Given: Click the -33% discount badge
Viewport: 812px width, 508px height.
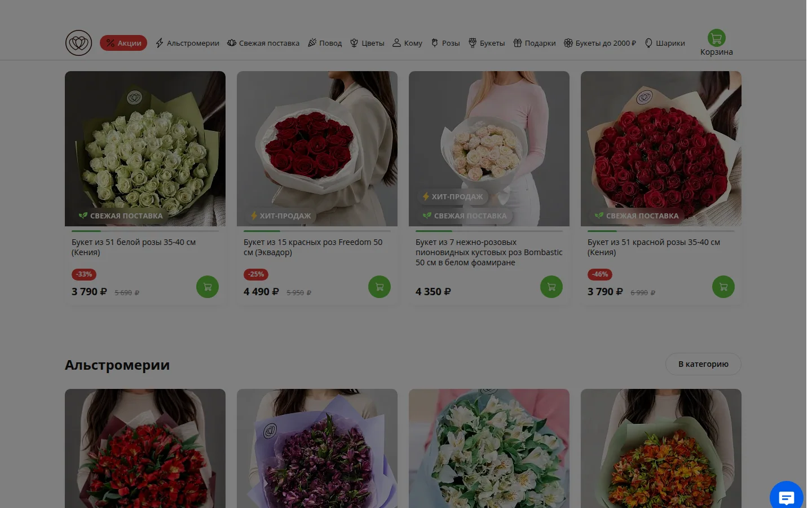Looking at the screenshot, I should click(x=84, y=274).
